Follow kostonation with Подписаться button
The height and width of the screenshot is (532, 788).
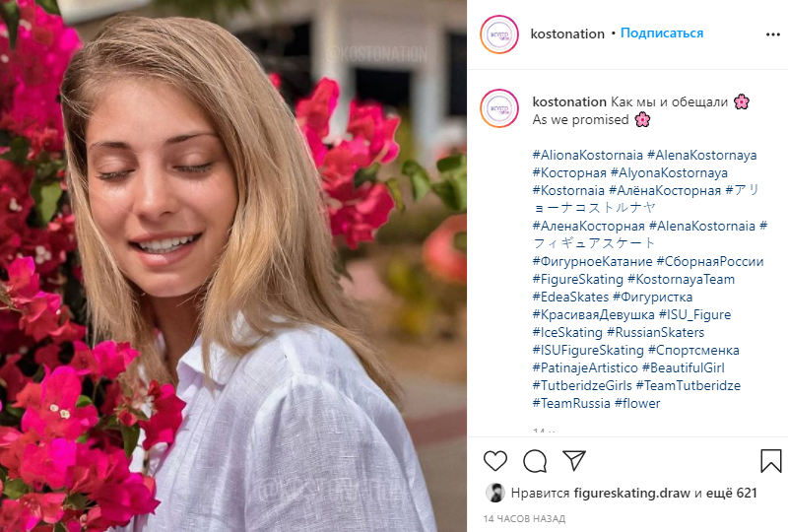tap(662, 33)
